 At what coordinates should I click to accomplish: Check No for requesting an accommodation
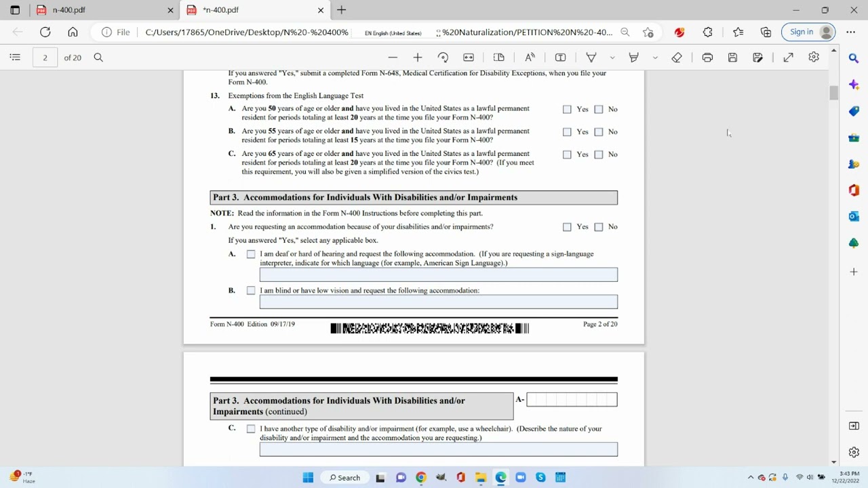point(599,227)
